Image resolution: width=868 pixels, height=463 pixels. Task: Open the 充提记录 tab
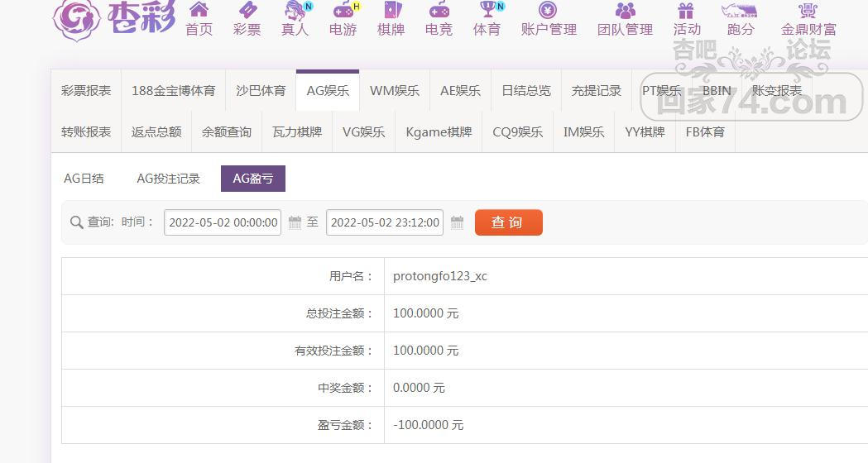[596, 91]
